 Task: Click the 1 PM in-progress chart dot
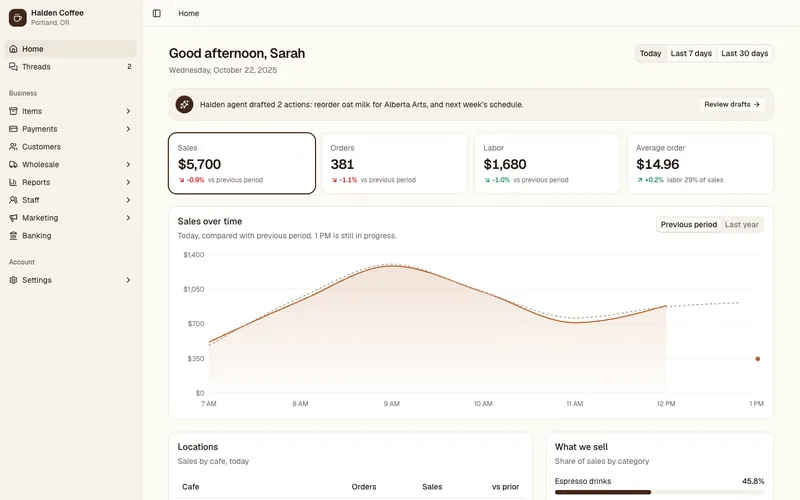(x=758, y=359)
